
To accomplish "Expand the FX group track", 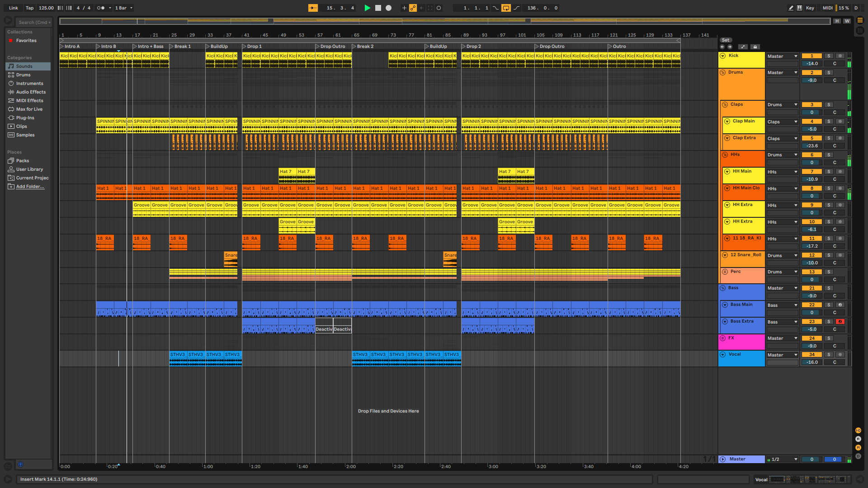I will point(722,338).
